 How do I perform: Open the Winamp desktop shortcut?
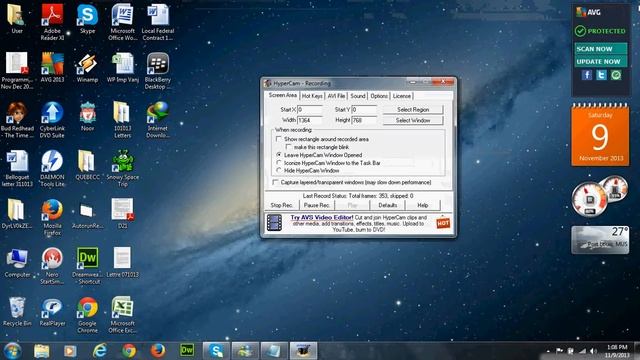pyautogui.click(x=87, y=67)
